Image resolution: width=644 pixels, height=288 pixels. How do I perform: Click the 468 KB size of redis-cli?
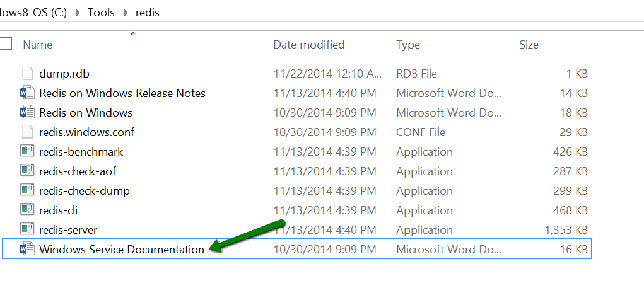[x=570, y=210]
